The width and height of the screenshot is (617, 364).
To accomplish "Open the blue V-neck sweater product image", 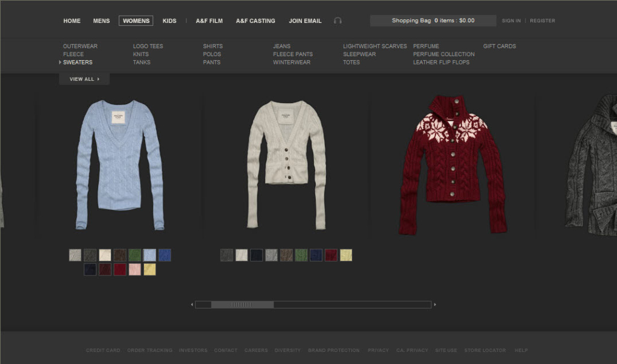I will 120,165.
